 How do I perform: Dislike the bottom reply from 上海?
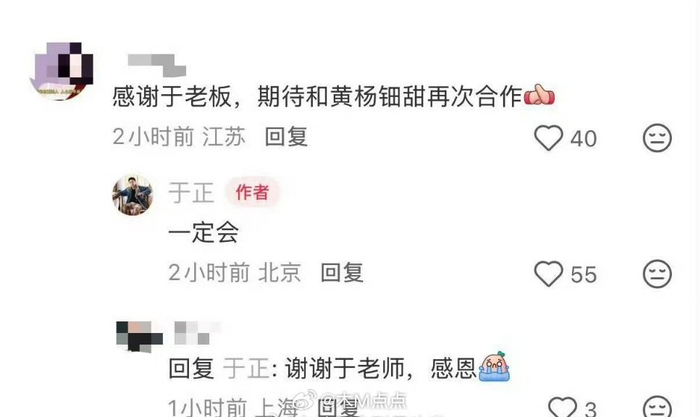[x=657, y=407]
